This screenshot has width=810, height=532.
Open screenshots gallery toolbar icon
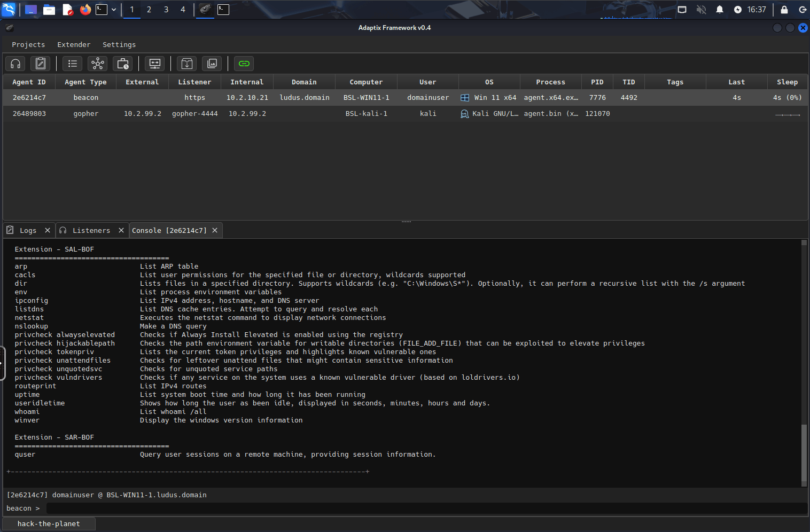pyautogui.click(x=212, y=64)
